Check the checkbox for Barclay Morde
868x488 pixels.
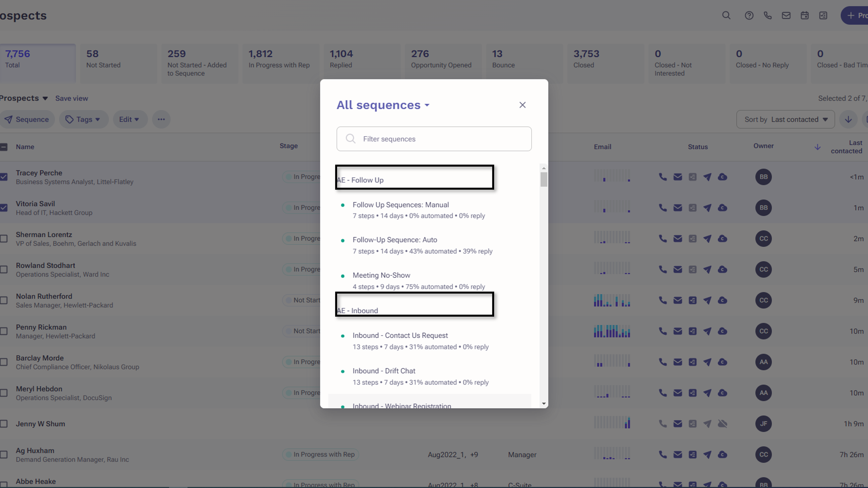coord(4,362)
